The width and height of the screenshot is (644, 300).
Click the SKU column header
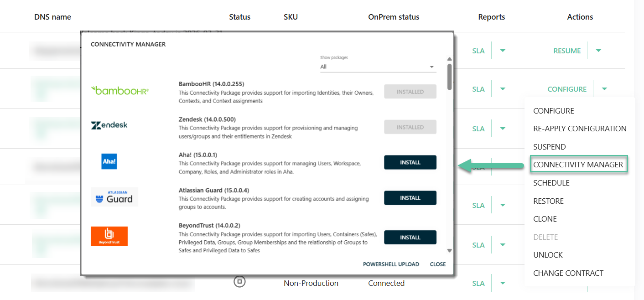(291, 17)
